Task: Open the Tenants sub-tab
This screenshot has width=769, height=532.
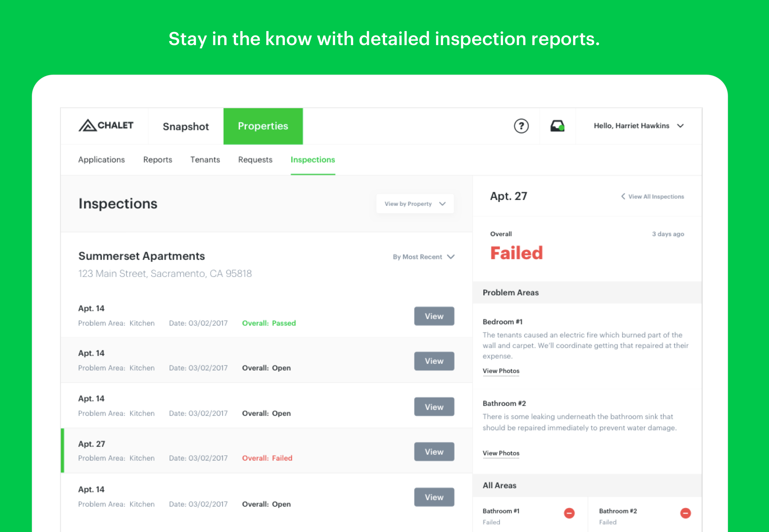Action: click(x=205, y=160)
